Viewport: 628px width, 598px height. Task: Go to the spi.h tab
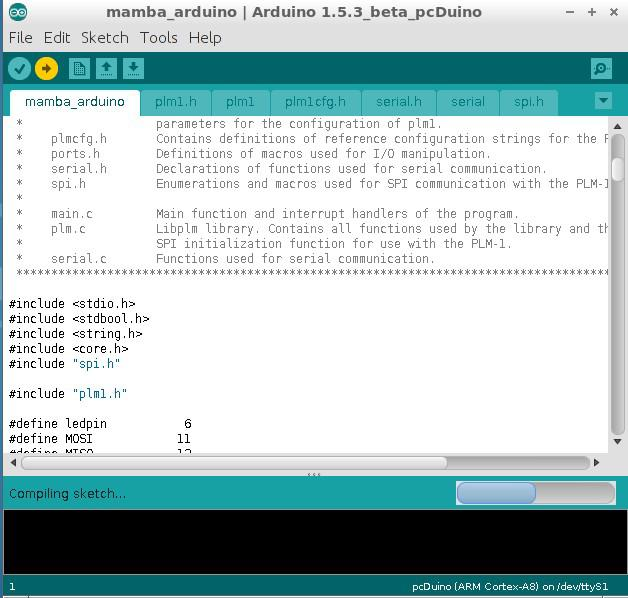click(x=528, y=102)
